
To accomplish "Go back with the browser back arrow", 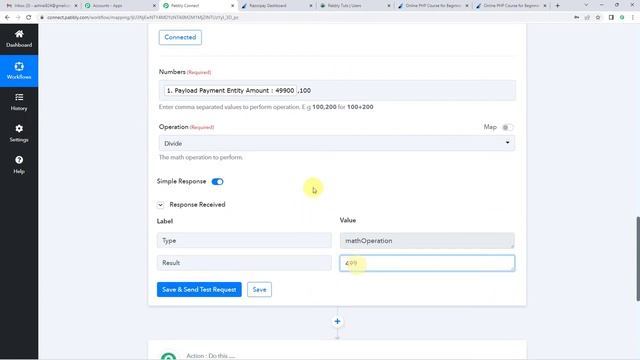I will (x=7, y=18).
